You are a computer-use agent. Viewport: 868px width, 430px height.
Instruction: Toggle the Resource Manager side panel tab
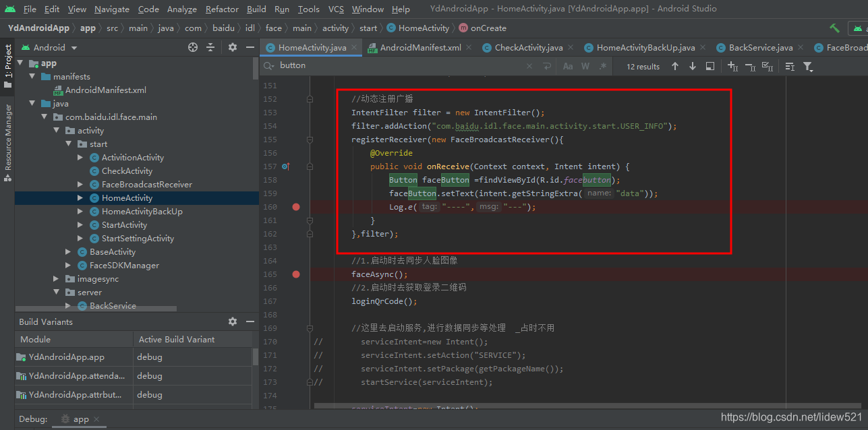[7, 143]
